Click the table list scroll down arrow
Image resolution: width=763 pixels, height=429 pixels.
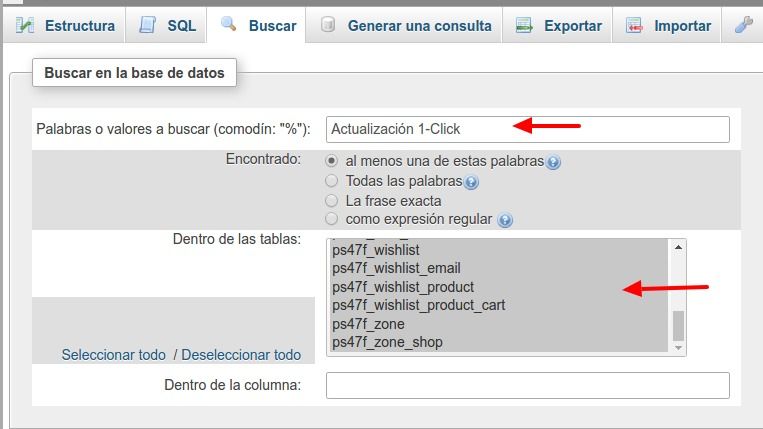click(x=678, y=348)
